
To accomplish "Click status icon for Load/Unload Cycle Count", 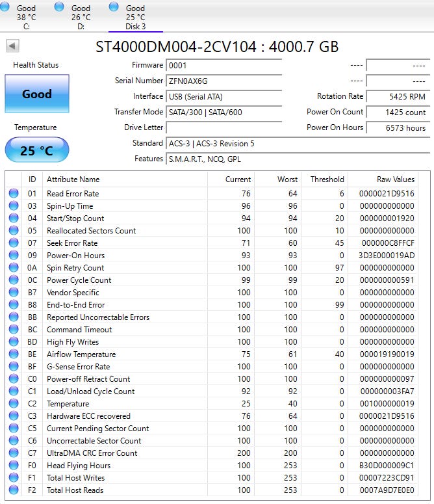I will pyautogui.click(x=14, y=391).
